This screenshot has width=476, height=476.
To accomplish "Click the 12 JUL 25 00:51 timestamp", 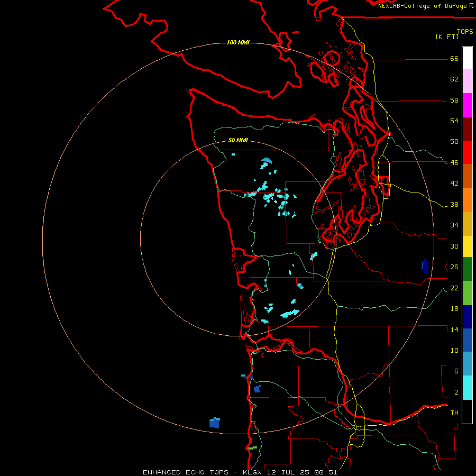I will tap(302, 472).
